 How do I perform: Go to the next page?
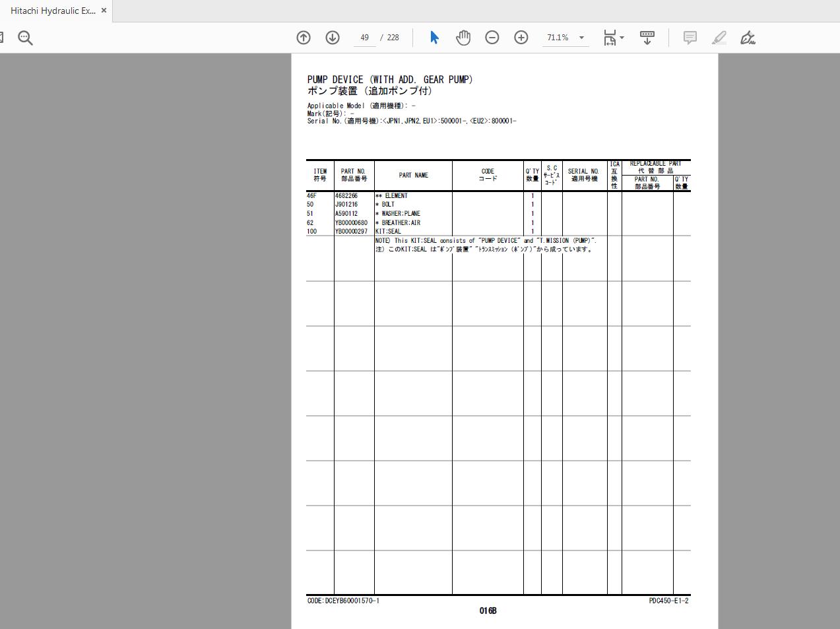coord(333,38)
